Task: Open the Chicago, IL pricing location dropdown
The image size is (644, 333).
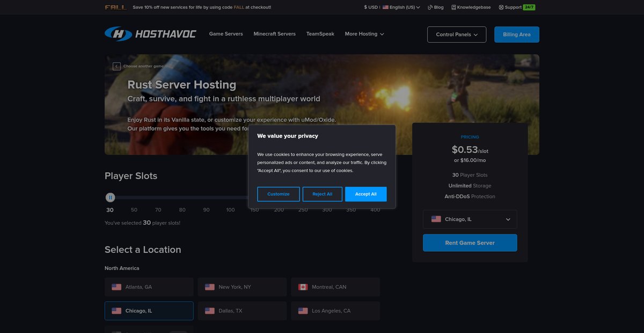Action: tap(470, 219)
